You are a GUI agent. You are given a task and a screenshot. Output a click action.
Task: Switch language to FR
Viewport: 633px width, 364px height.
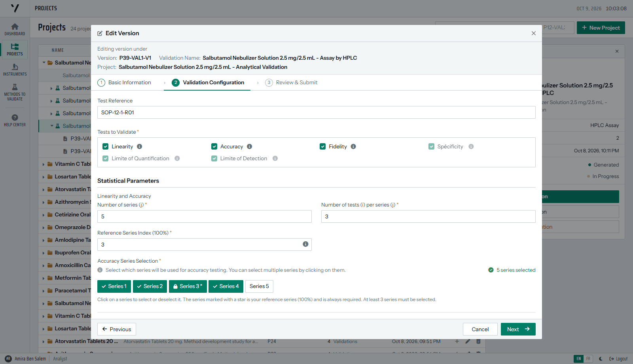pyautogui.click(x=588, y=359)
